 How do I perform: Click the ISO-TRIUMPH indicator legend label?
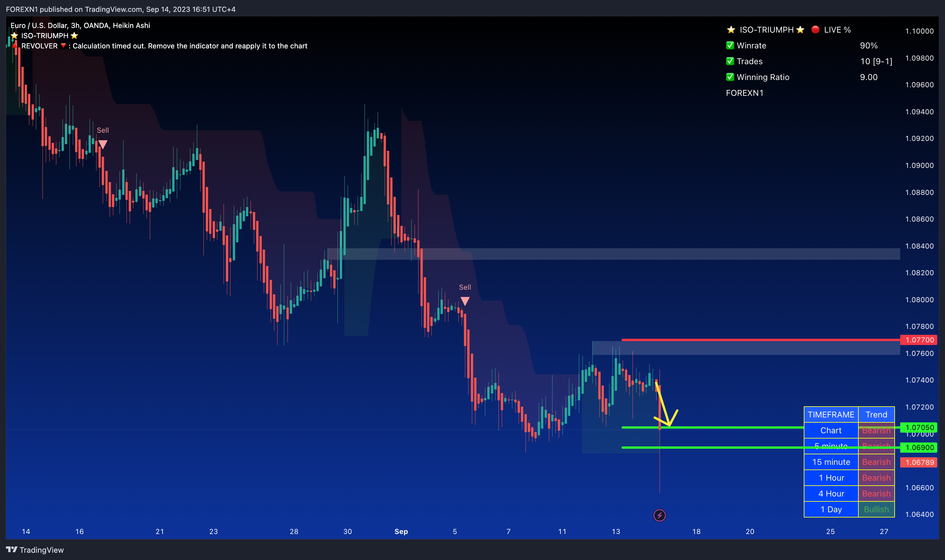pos(44,36)
